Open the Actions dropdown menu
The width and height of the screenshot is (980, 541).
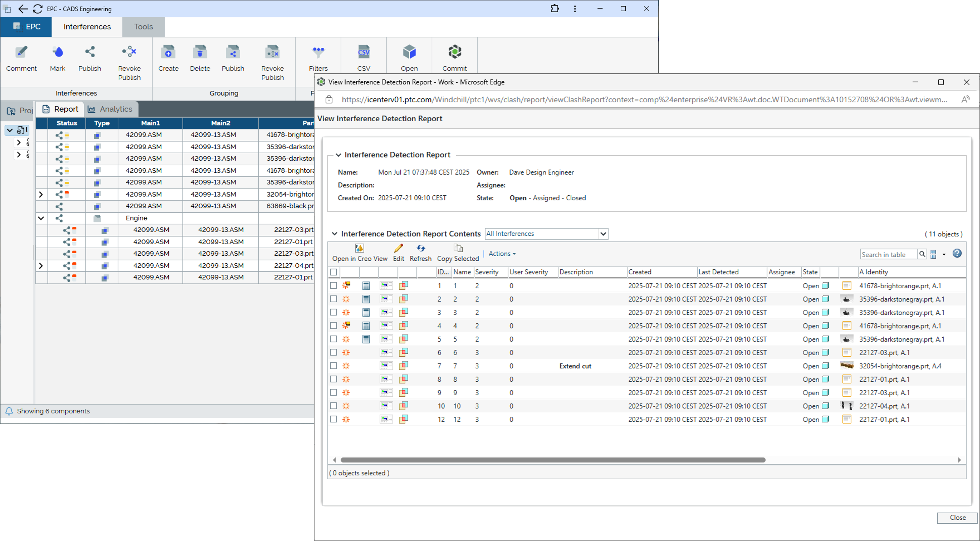(502, 254)
